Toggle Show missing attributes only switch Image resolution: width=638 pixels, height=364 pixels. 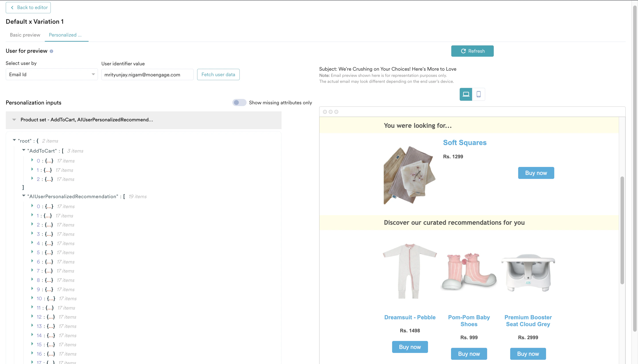pos(239,103)
